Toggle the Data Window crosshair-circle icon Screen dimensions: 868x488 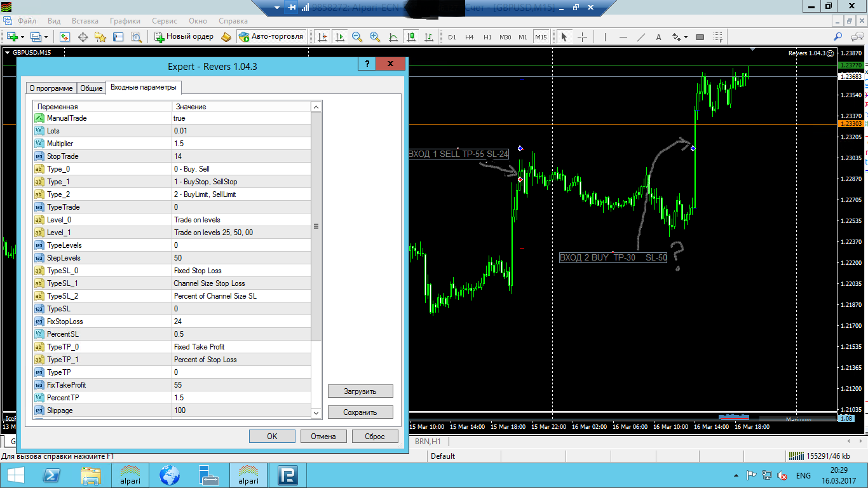point(83,37)
